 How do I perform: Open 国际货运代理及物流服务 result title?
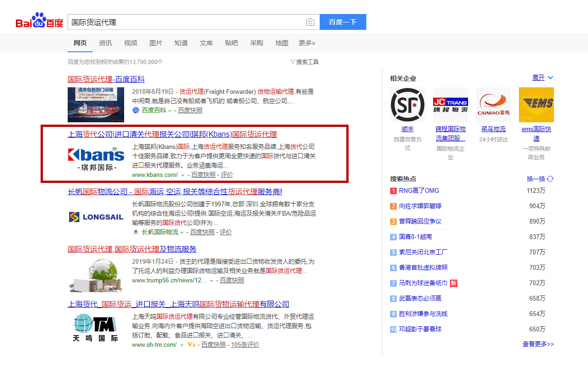point(132,249)
